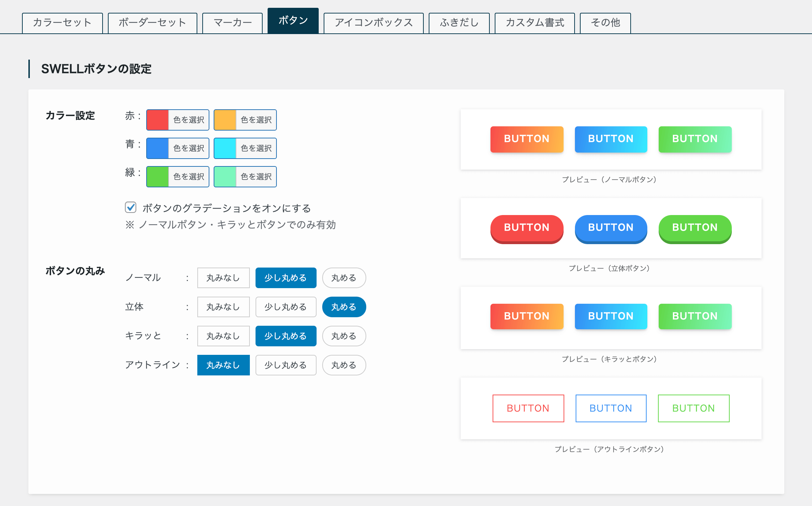The image size is (812, 506).
Task: Select 丸める for アウトライン row
Action: pyautogui.click(x=344, y=365)
